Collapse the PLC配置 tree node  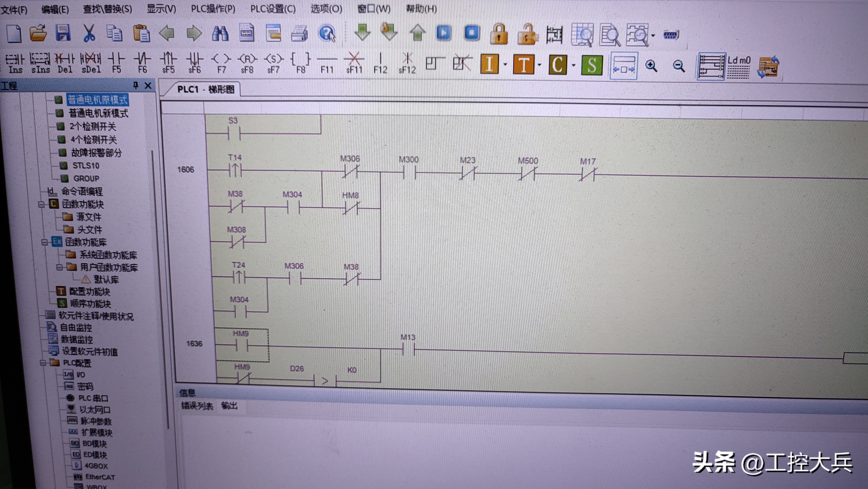click(x=43, y=363)
